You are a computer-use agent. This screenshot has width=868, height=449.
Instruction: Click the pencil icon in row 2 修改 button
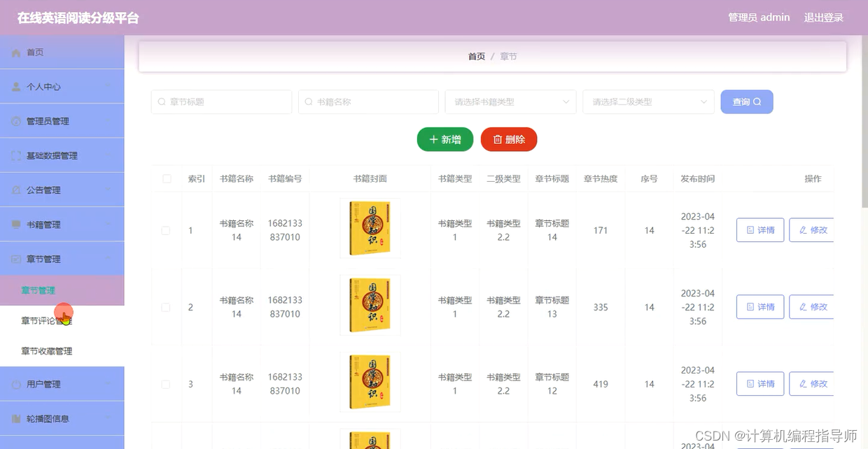click(803, 307)
